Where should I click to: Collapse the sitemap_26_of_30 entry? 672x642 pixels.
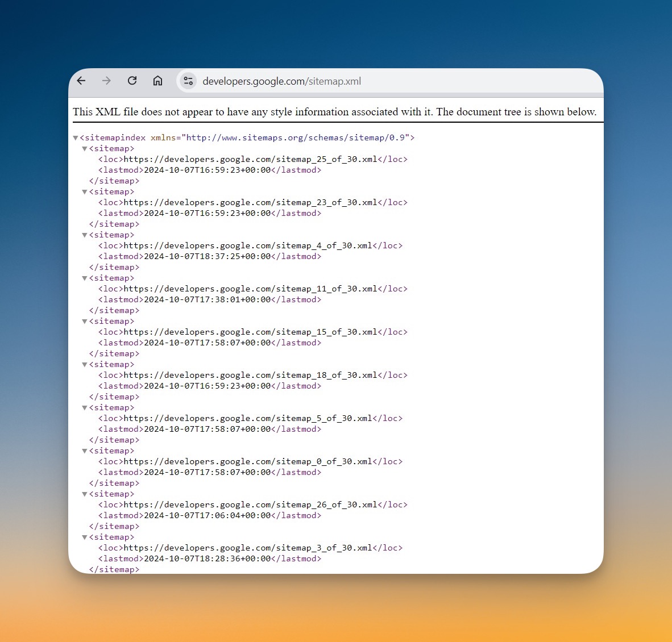(84, 494)
